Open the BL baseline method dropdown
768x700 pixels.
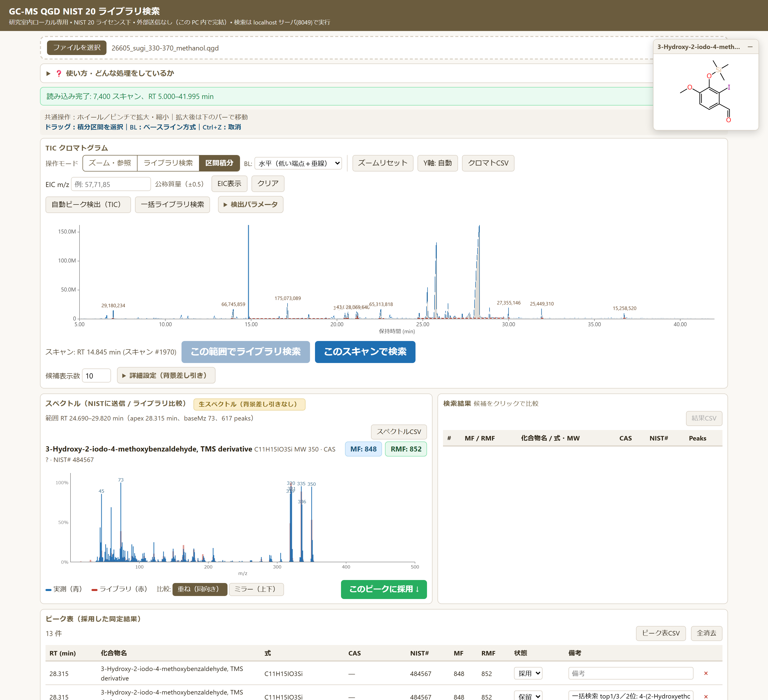tap(298, 163)
